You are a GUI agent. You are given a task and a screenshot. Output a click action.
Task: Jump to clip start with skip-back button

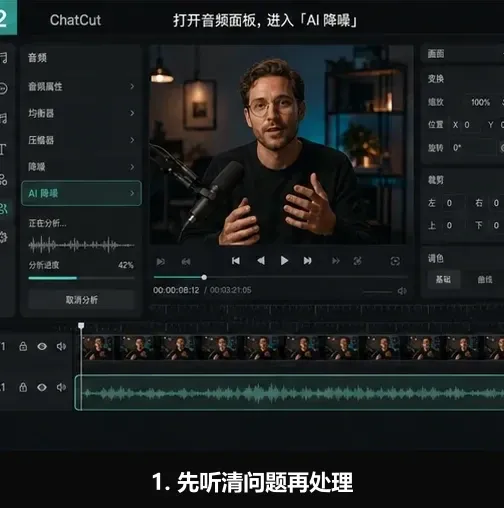click(x=236, y=261)
